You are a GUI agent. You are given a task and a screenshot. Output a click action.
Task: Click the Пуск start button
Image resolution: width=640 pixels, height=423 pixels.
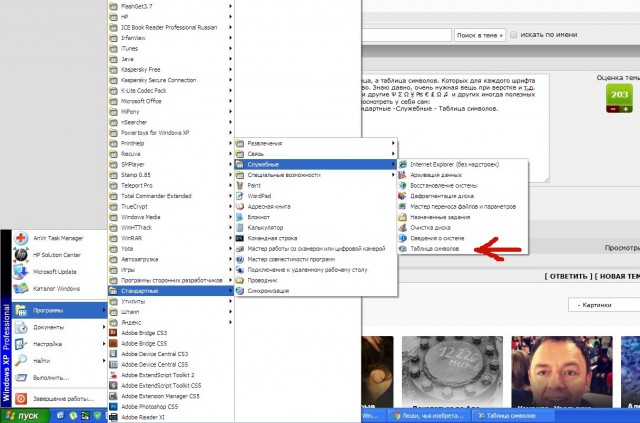tap(24, 416)
